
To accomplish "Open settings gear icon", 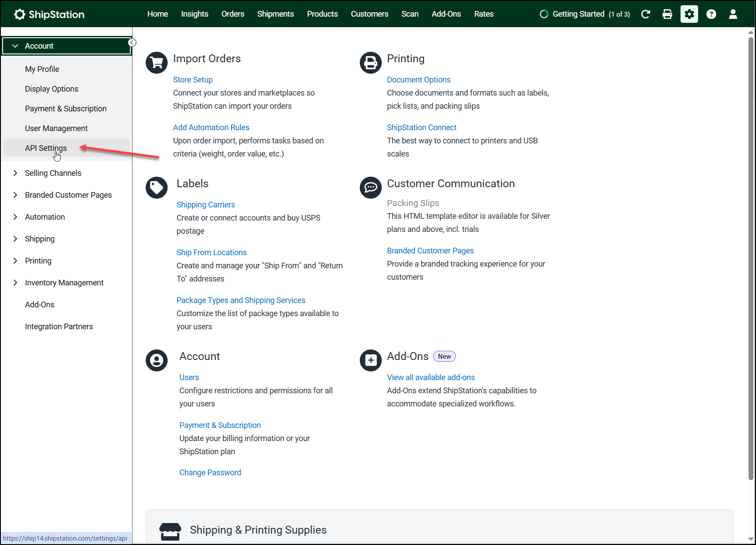I will point(689,14).
